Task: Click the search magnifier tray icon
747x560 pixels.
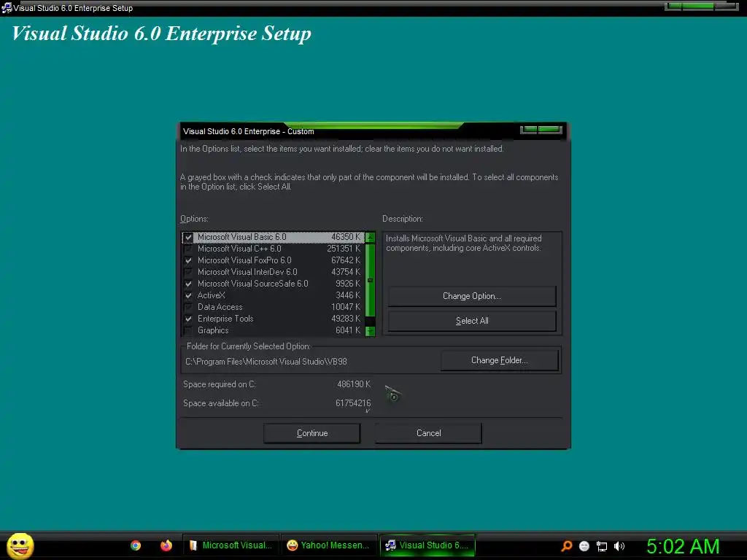Action: click(566, 545)
